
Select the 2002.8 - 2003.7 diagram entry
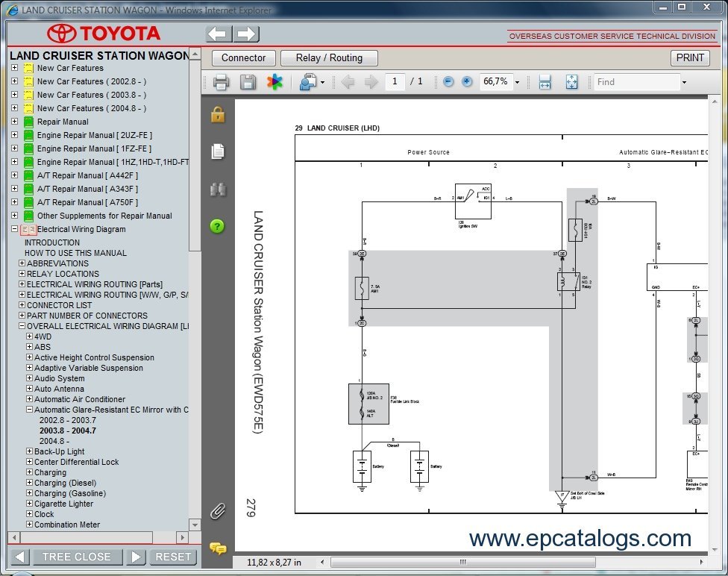(68, 420)
